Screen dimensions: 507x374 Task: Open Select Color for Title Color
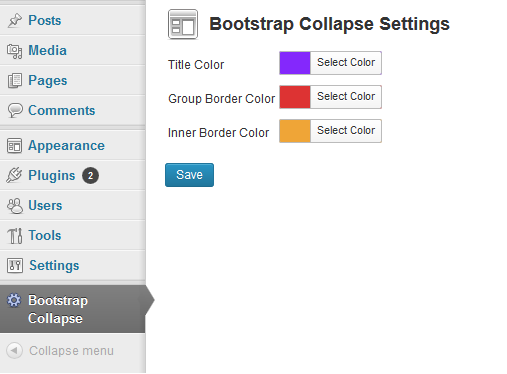346,63
